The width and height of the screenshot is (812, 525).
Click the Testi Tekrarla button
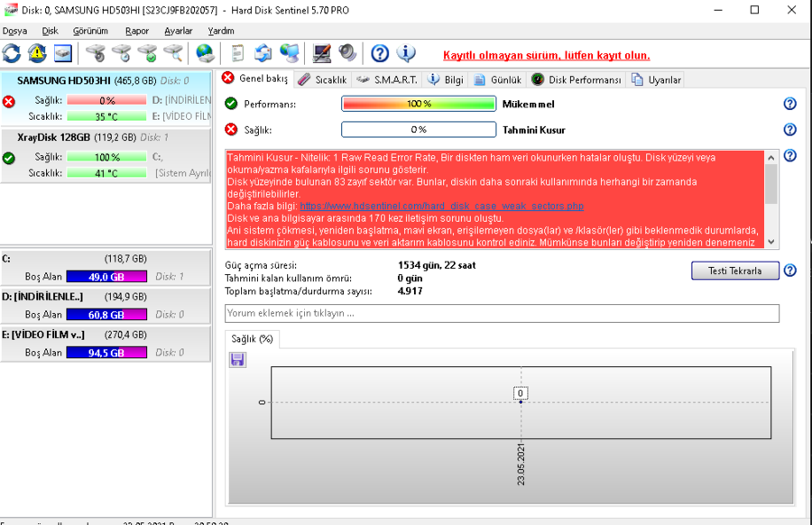pos(734,271)
